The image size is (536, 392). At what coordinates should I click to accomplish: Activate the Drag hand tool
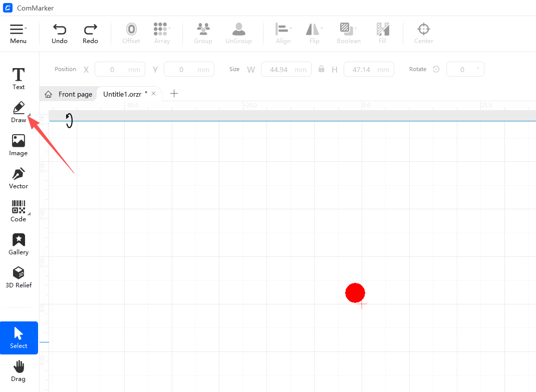click(x=19, y=371)
